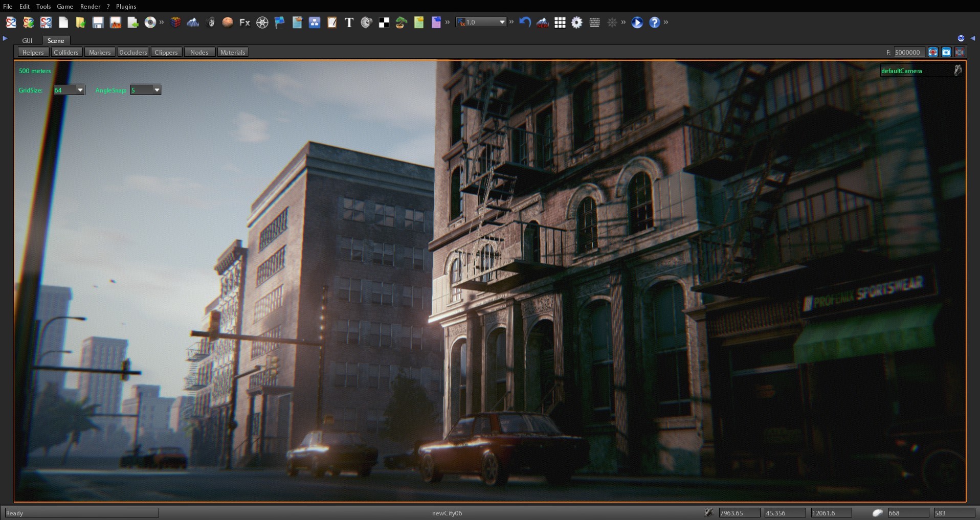980x520 pixels.
Task: Open the GridSize dropdown set to 64
Action: (x=69, y=89)
